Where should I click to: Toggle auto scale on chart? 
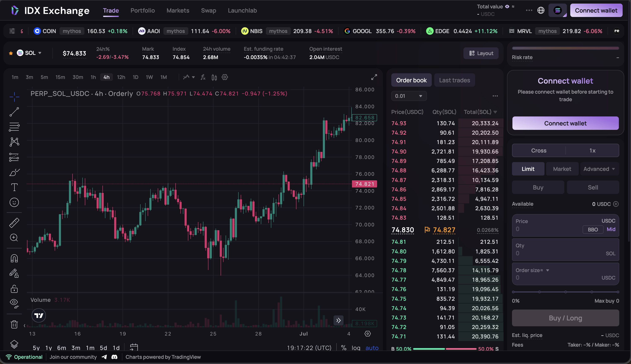click(372, 348)
